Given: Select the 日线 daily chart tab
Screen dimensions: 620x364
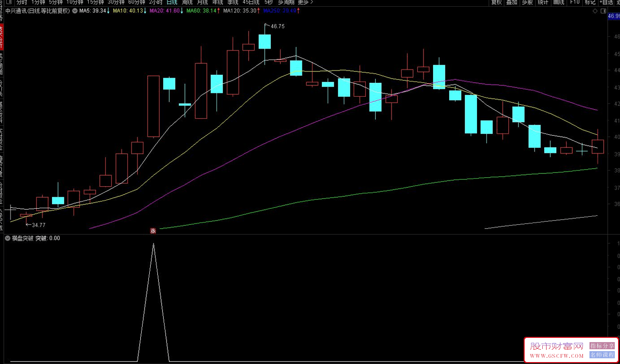Looking at the screenshot, I should (x=172, y=2).
